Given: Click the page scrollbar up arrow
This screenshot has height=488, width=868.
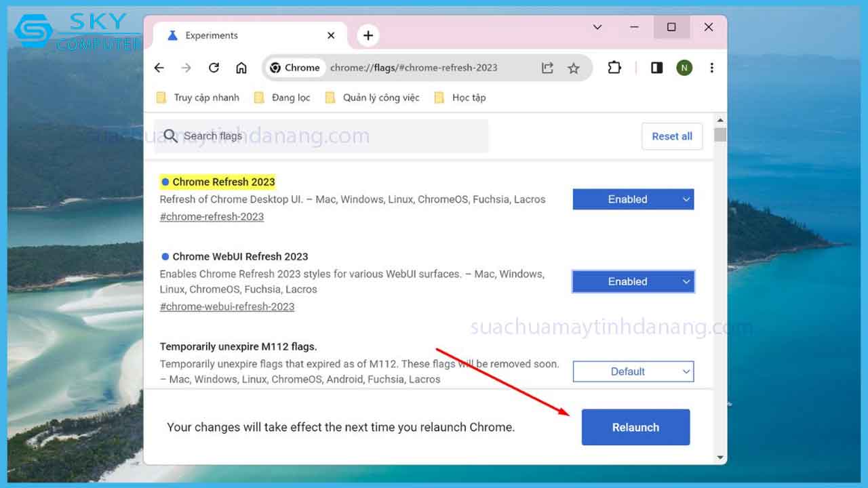Looking at the screenshot, I should (x=720, y=120).
